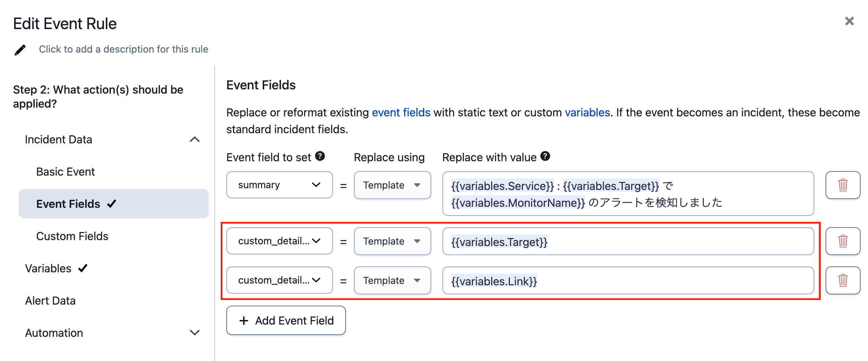Close the Edit Event Rule dialog
The image size is (868, 361).
point(849,21)
